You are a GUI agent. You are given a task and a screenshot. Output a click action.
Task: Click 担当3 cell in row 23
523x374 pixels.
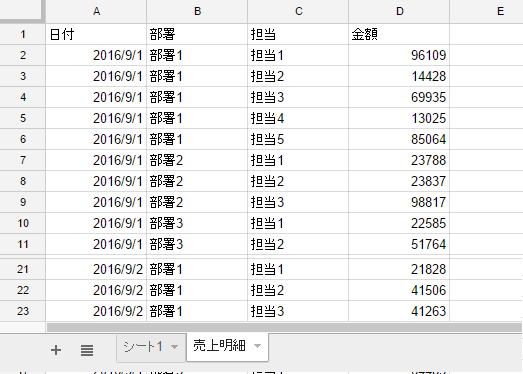click(x=298, y=311)
